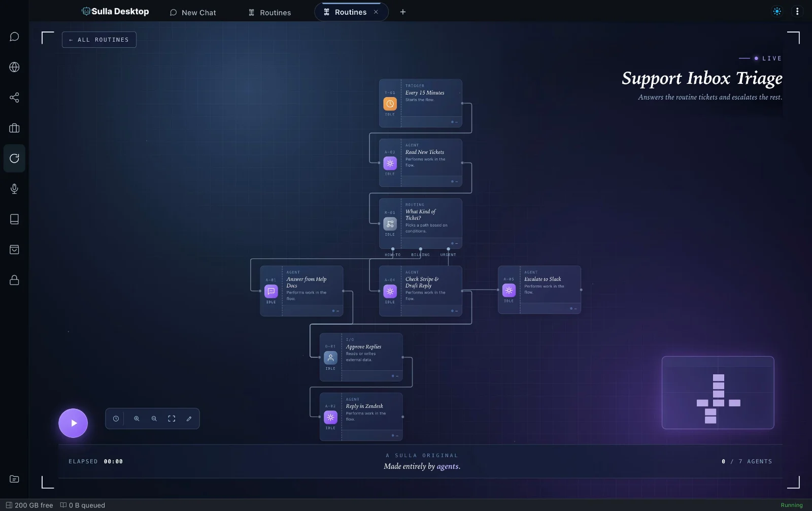This screenshot has height=511, width=812.
Task: Open the book icon in the left sidebar
Action: [x=14, y=219]
